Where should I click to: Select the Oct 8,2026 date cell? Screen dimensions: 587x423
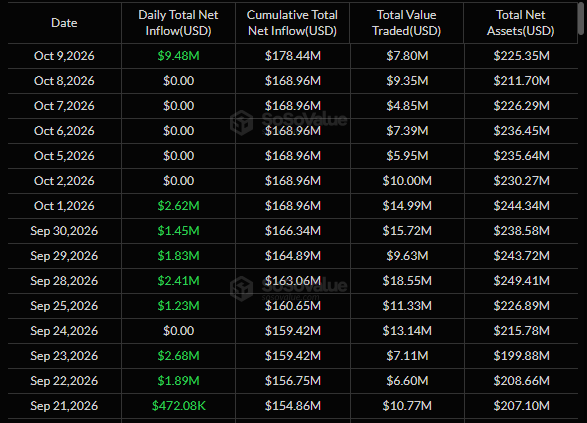[x=64, y=81]
